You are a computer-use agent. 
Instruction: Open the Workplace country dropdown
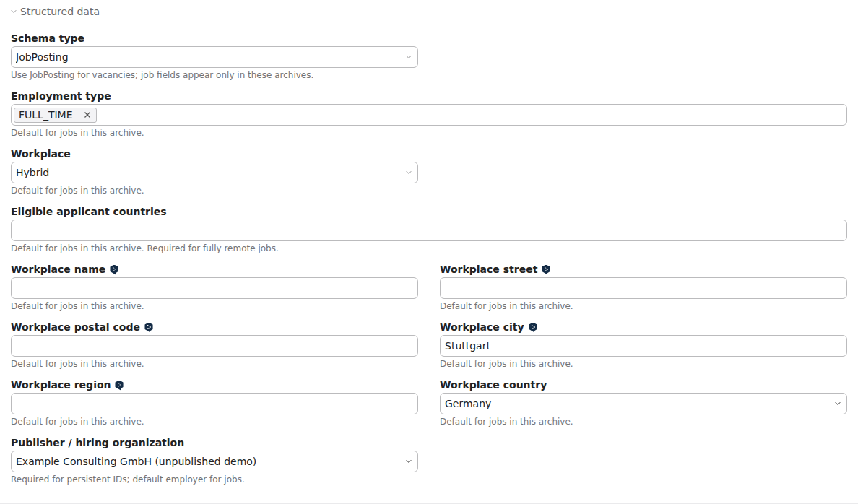pyautogui.click(x=643, y=404)
